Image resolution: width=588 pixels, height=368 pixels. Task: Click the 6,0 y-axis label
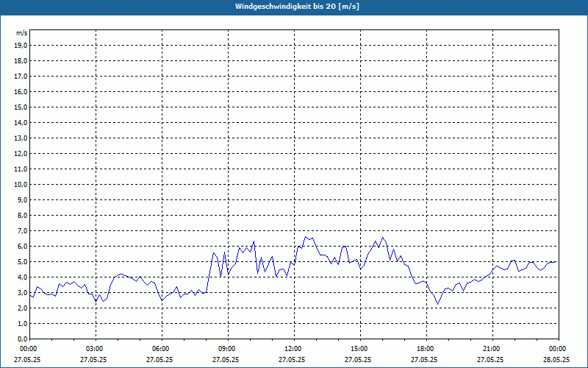pyautogui.click(x=22, y=247)
